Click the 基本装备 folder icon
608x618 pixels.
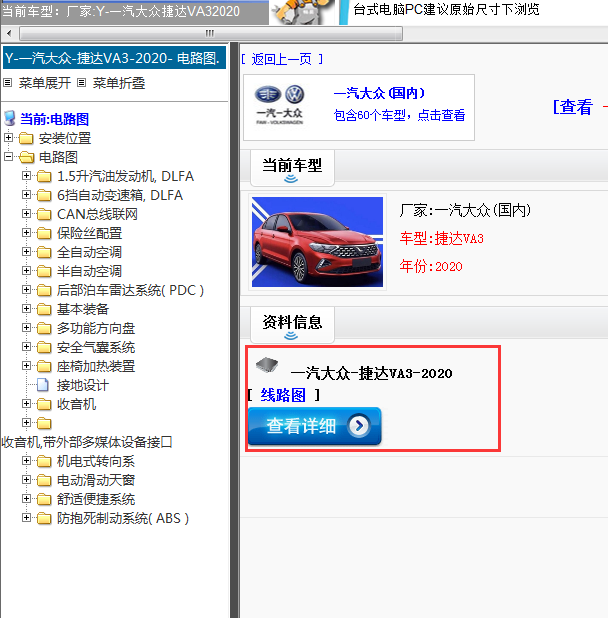[x=44, y=309]
